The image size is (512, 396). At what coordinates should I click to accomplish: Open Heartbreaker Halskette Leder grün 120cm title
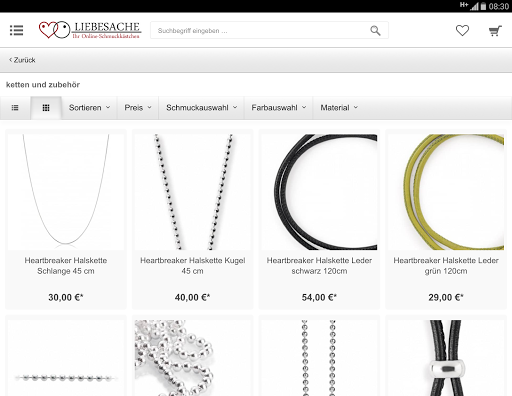(446, 266)
